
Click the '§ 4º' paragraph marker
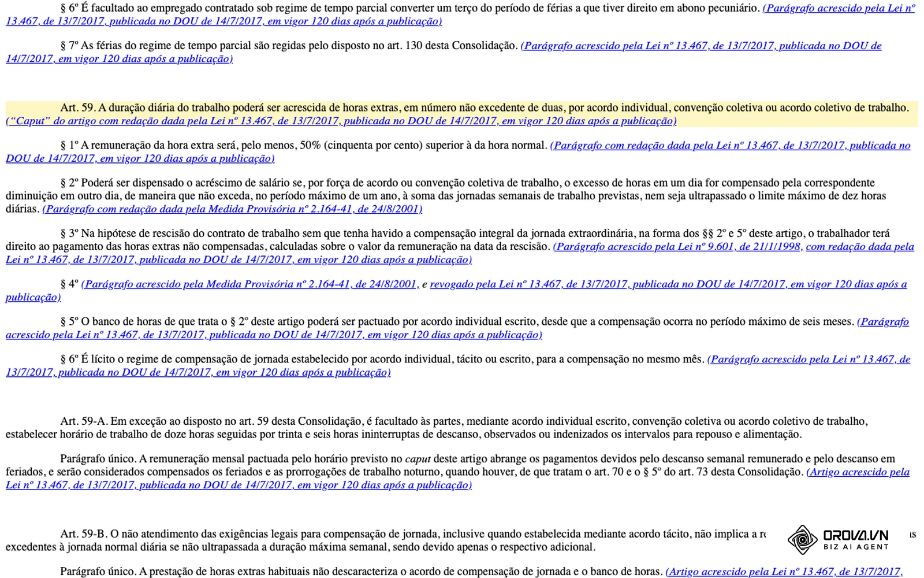click(x=69, y=284)
